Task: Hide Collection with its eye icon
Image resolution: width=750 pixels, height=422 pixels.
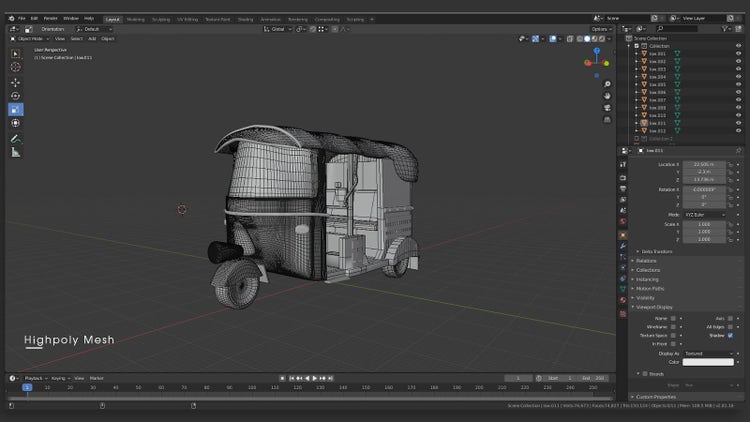Action: point(739,46)
